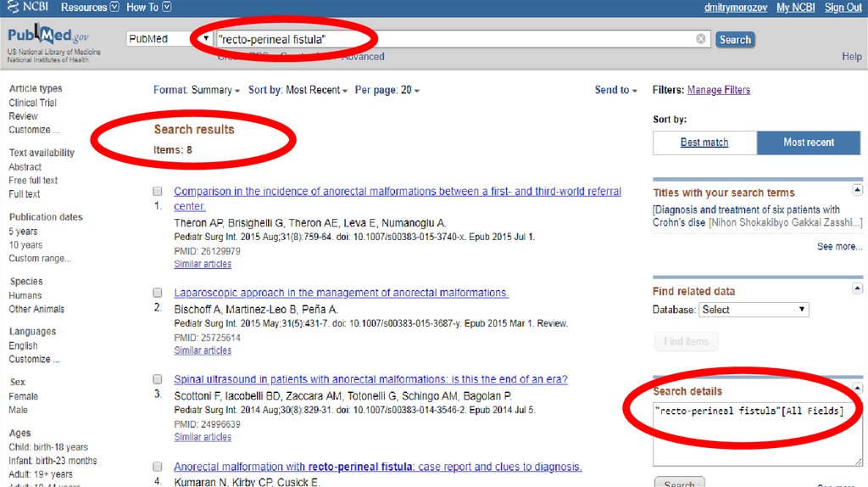Click the Search button
This screenshot has height=487, width=868.
[x=734, y=39]
